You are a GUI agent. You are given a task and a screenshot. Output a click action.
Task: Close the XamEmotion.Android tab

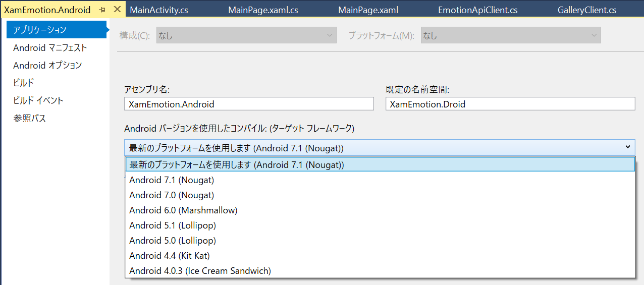(x=117, y=9)
